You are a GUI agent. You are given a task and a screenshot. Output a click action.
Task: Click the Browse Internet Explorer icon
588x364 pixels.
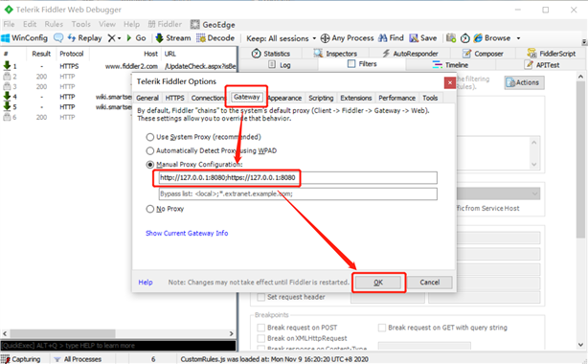tap(478, 38)
